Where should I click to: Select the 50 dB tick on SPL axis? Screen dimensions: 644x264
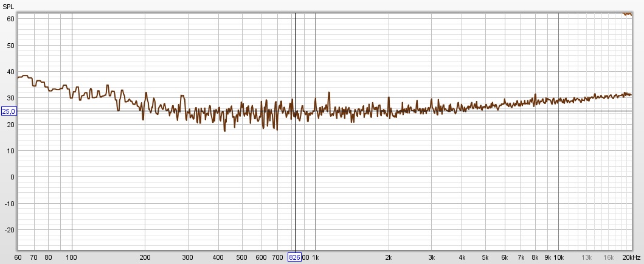point(11,45)
